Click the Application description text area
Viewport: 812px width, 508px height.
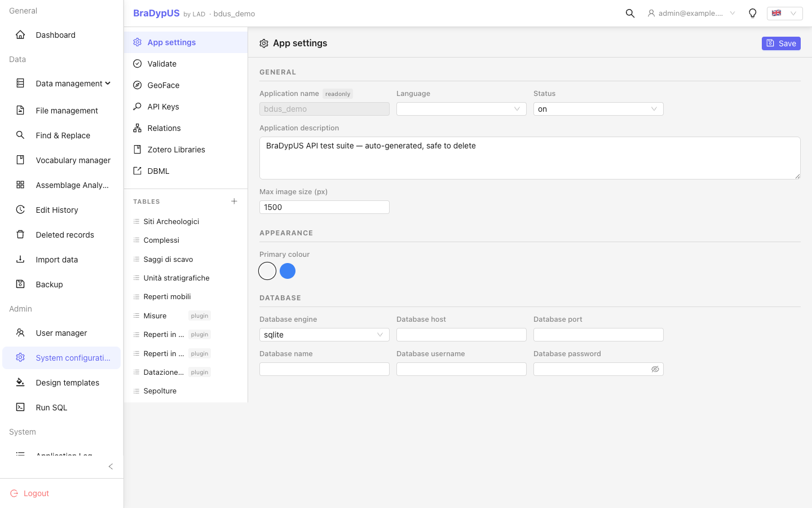click(530, 158)
